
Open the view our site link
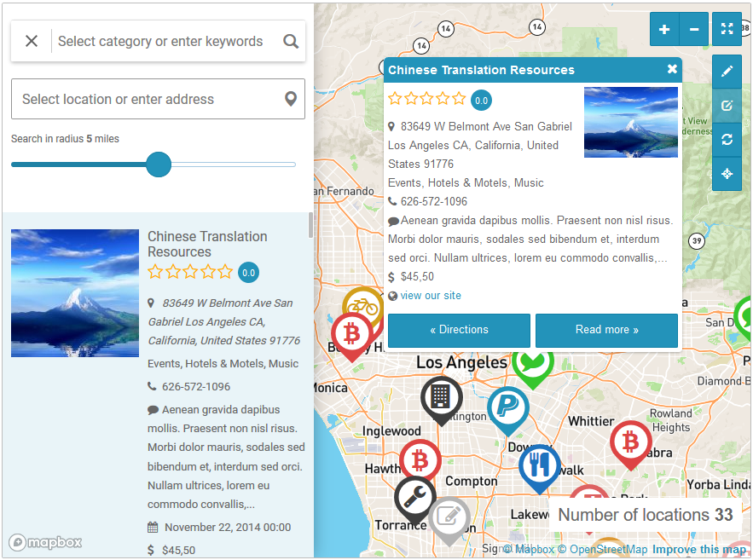coord(431,296)
